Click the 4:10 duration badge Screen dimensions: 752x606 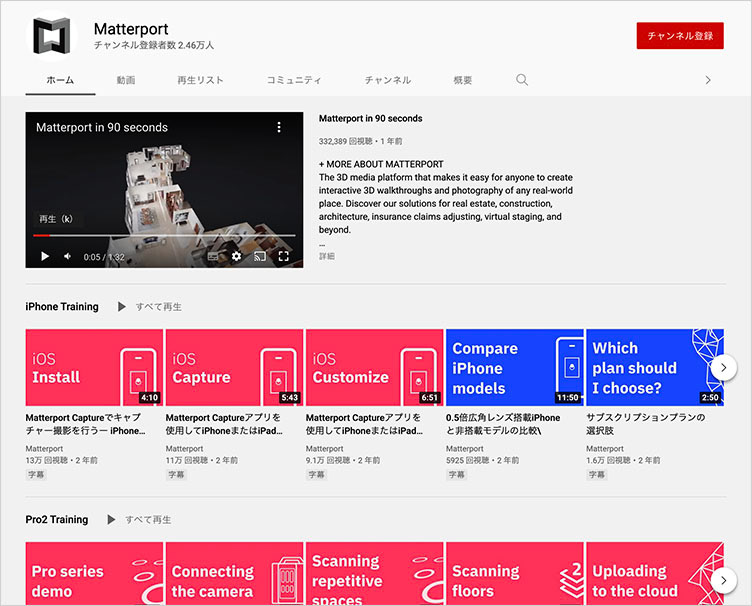[150, 397]
